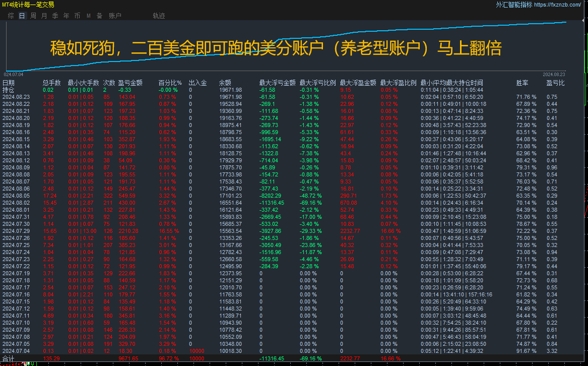588x366 pixels.
Task: Click the 0.01 | 13.00 lot size cell
Action: coord(82,231)
